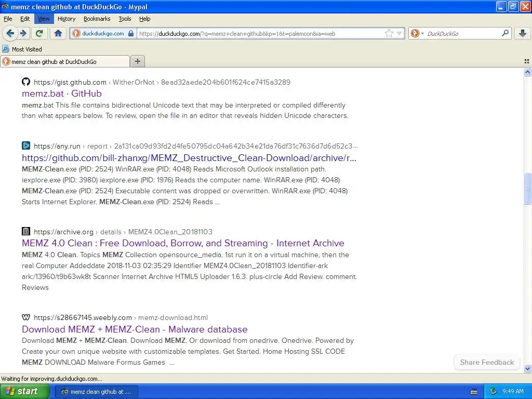Open the History menu
Viewport: 532px width, 399px height.
click(x=66, y=19)
